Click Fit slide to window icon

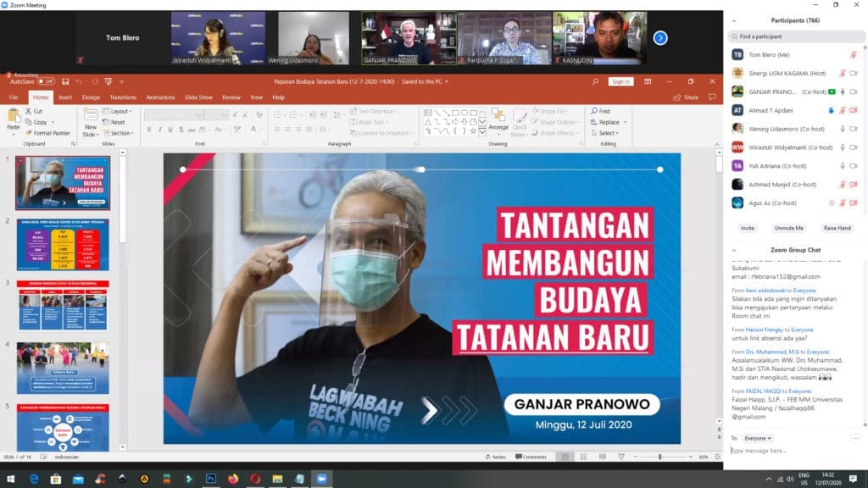coord(717,457)
